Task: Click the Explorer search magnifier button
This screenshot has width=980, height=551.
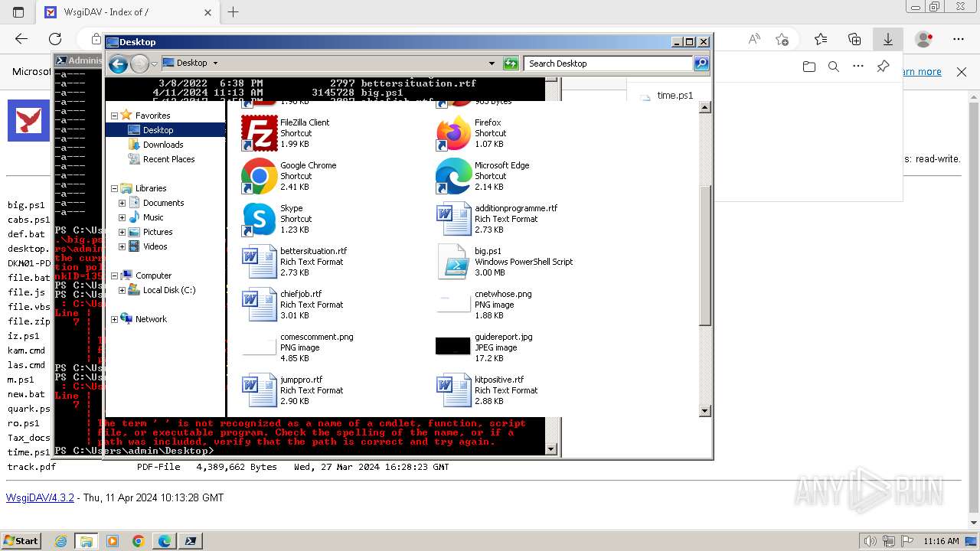Action: [x=701, y=64]
